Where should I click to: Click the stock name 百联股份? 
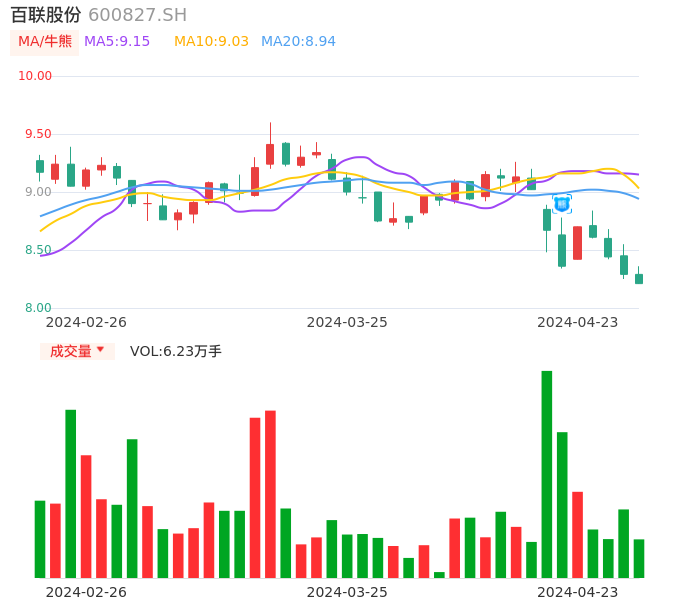46,15
